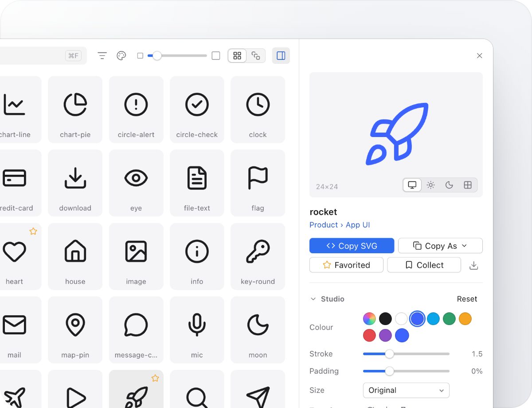Select the heart icon tile
This screenshot has width=532, height=408.
[x=20, y=256]
